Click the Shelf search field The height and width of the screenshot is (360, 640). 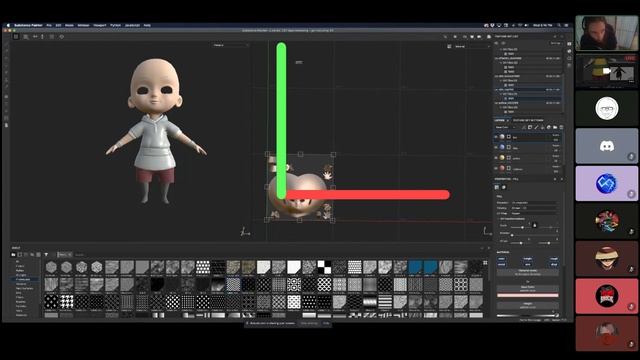point(80,255)
